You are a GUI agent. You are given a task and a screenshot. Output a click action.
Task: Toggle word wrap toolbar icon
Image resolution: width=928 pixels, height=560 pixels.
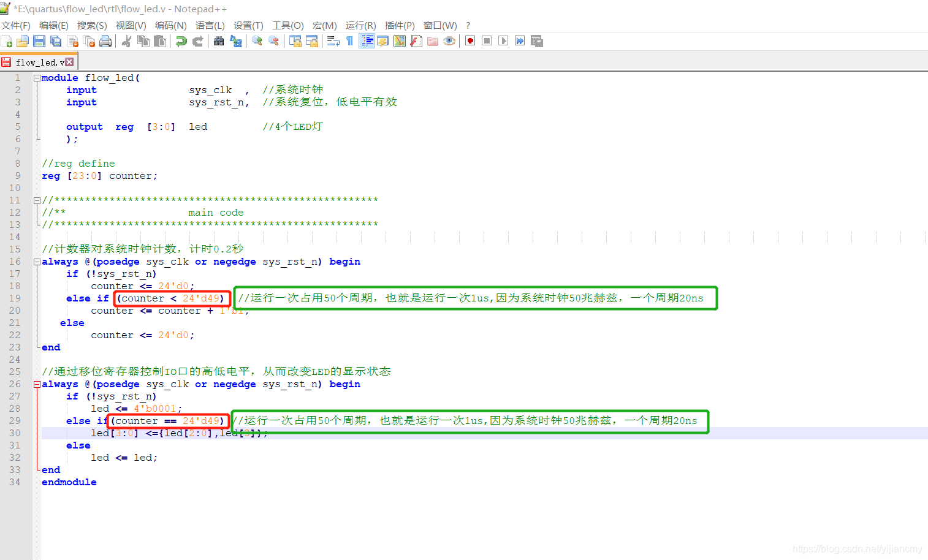333,41
